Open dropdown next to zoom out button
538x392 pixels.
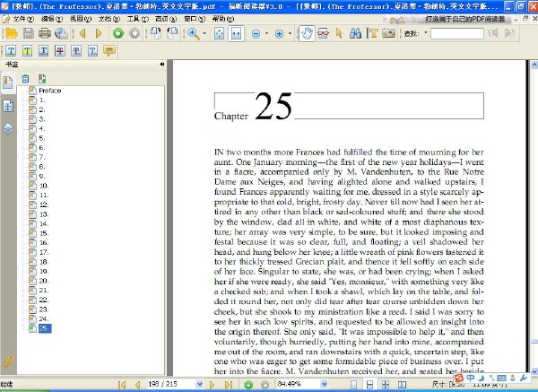point(267,33)
